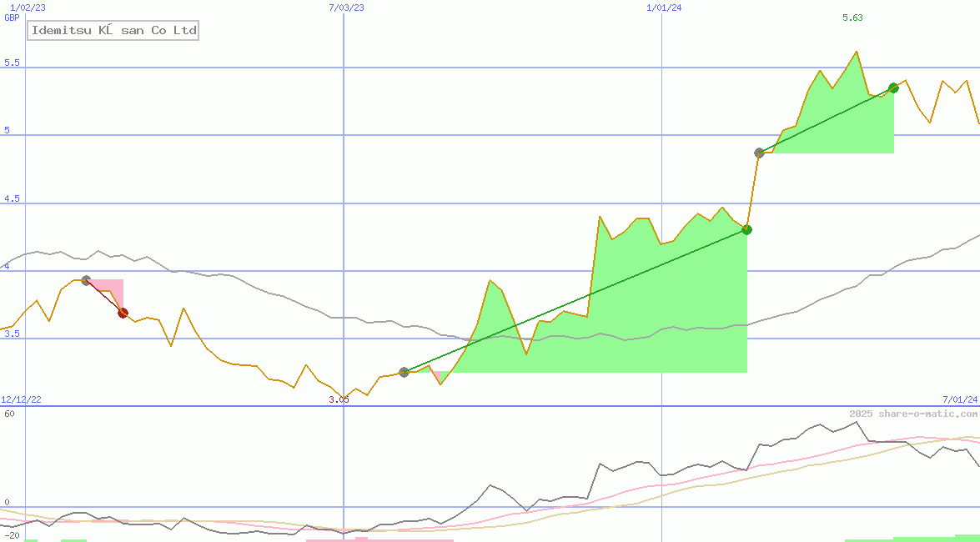The width and height of the screenshot is (980, 542).
Task: Click the 7/01/24 end date label
Action: (959, 399)
